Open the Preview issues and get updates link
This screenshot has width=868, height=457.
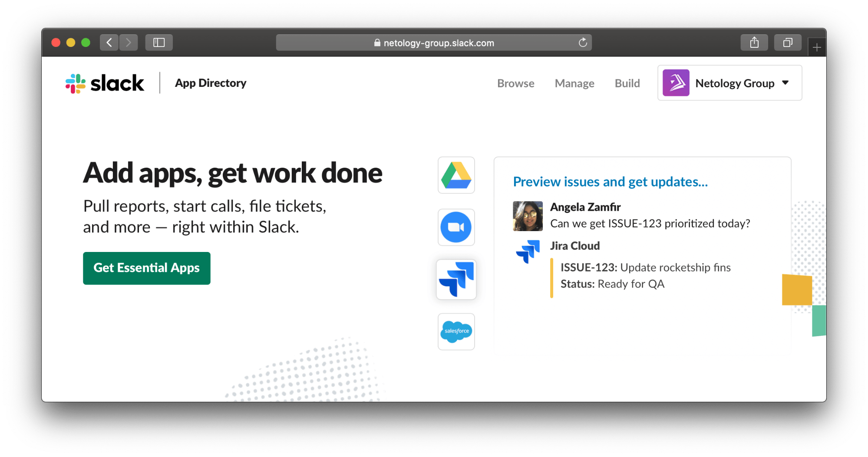click(x=610, y=182)
